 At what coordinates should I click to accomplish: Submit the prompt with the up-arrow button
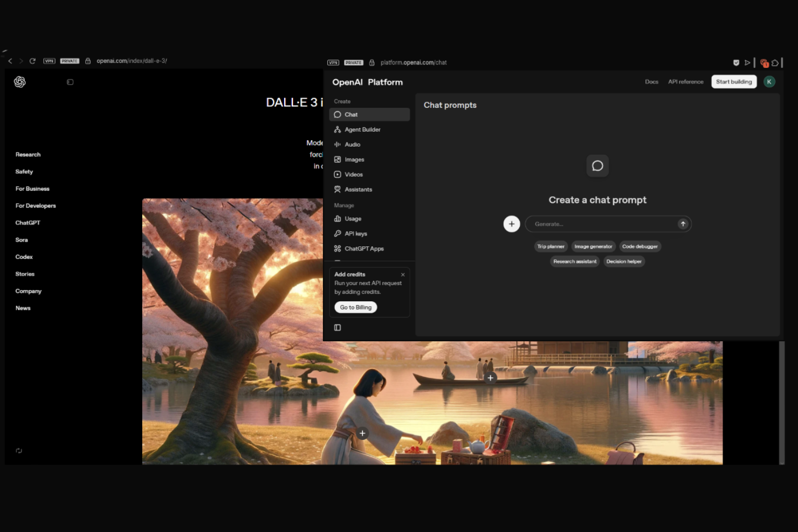683,224
